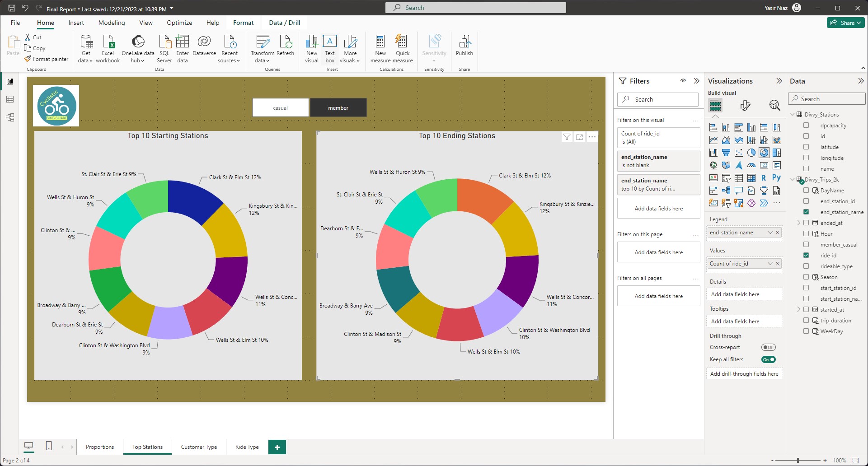Choose the decomposition tree visual icon
The image size is (868, 466).
[x=726, y=191]
